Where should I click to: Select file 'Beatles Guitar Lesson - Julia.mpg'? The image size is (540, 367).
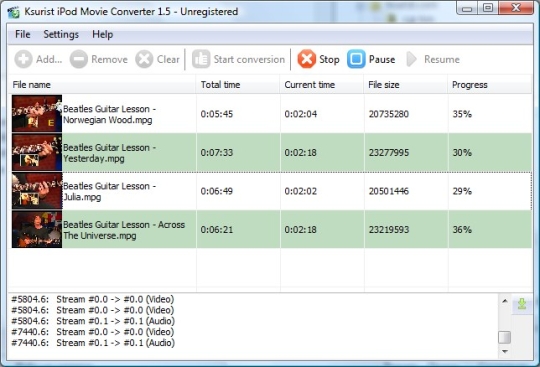tap(109, 191)
